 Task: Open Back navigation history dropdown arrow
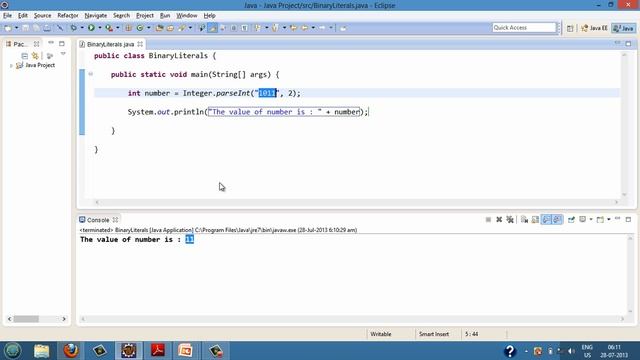coord(313,28)
